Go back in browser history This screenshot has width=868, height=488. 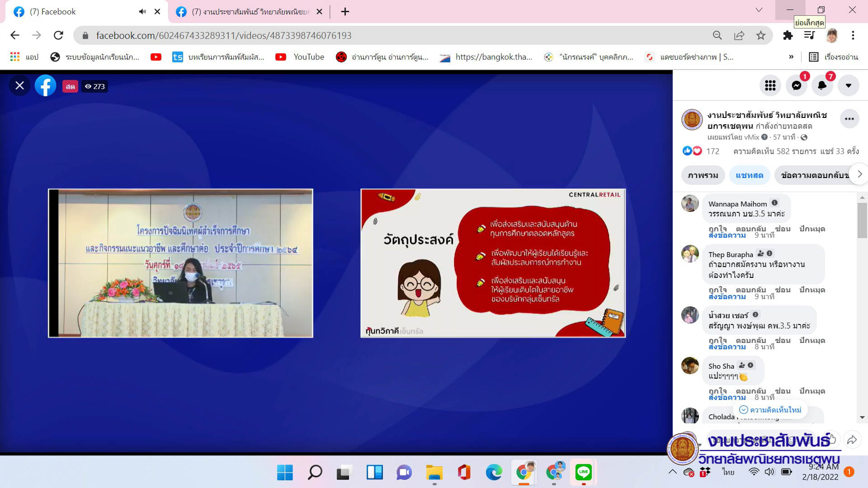15,35
